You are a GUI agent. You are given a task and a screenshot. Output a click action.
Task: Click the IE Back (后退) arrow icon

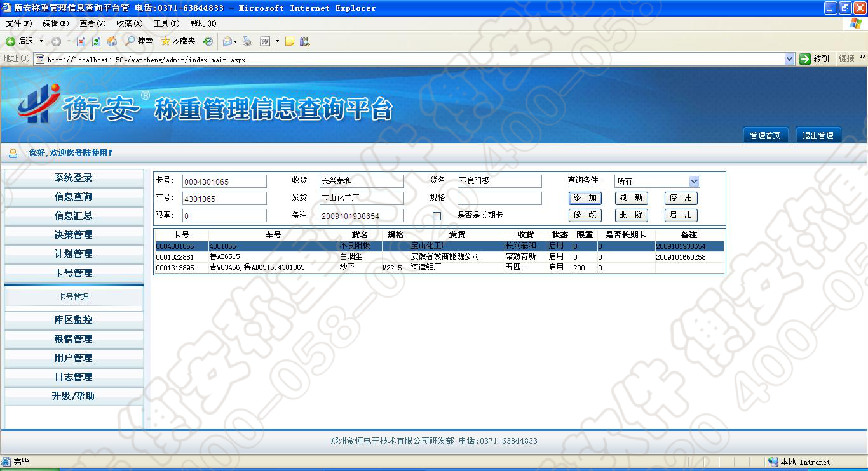pos(10,41)
